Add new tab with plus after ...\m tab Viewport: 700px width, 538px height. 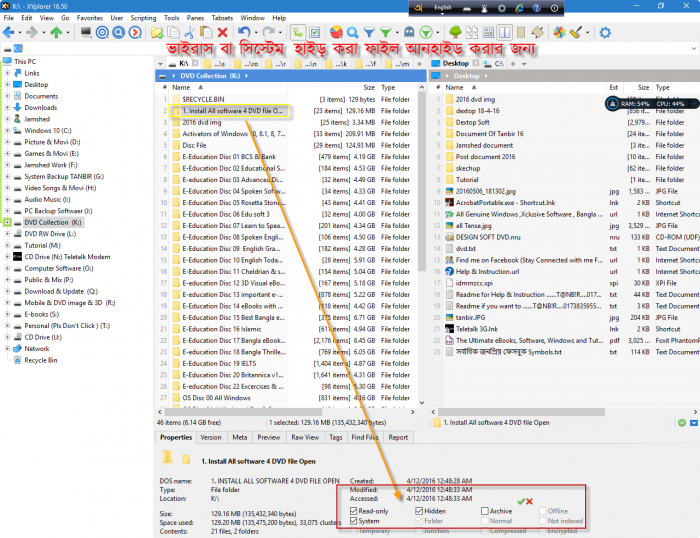tap(419, 64)
